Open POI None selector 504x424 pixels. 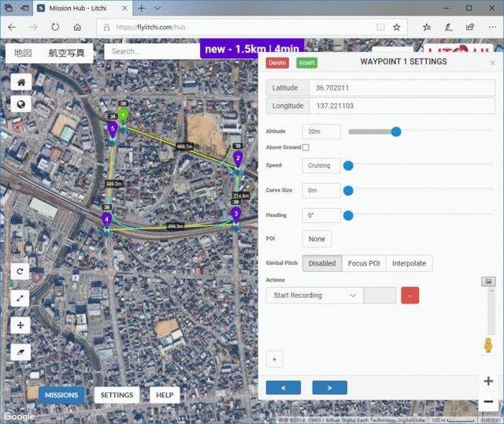tap(317, 239)
